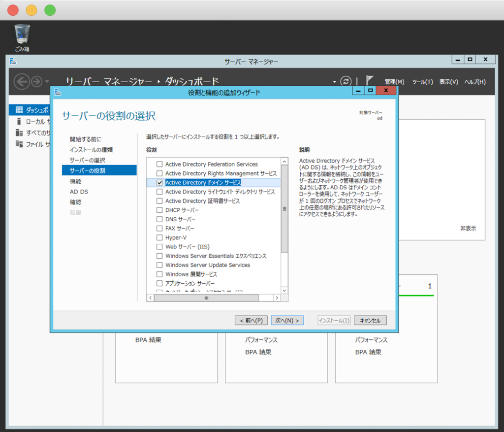Click the red macOS close button
The width and height of the screenshot is (504, 432).
tap(13, 10)
